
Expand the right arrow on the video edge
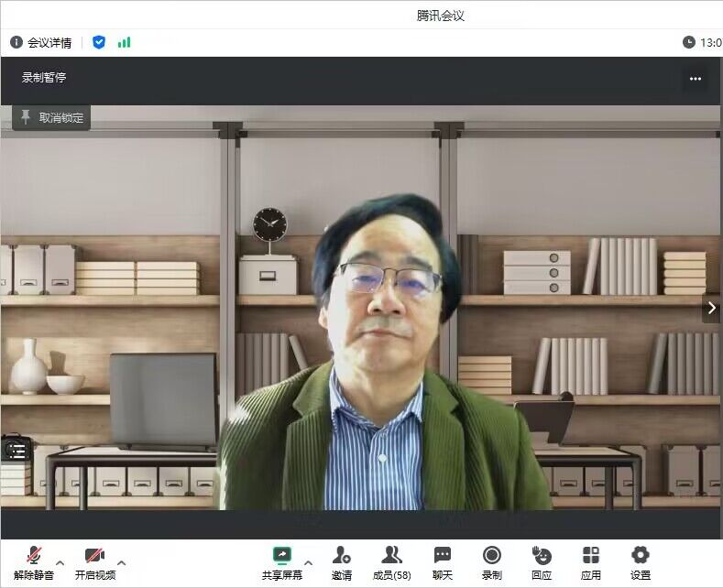click(711, 309)
